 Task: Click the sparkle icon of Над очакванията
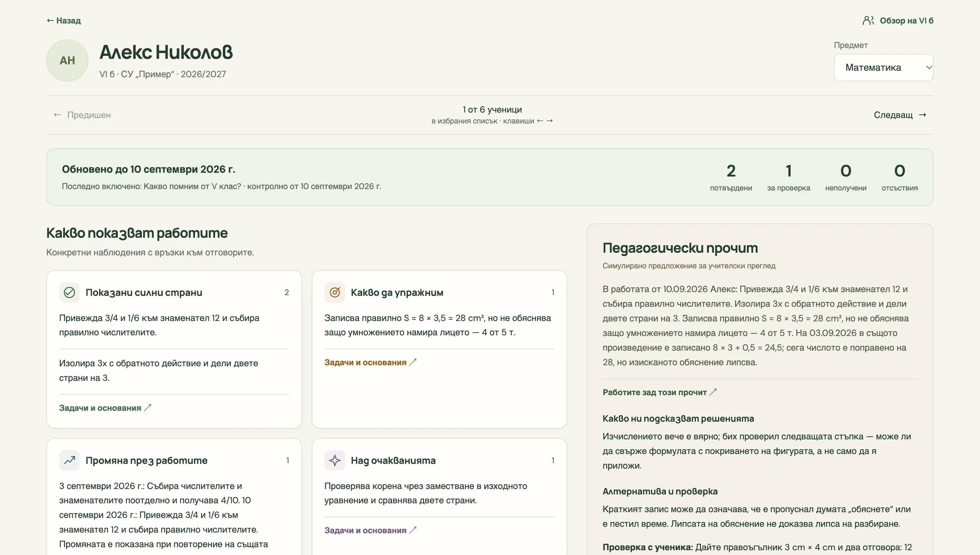(x=334, y=460)
